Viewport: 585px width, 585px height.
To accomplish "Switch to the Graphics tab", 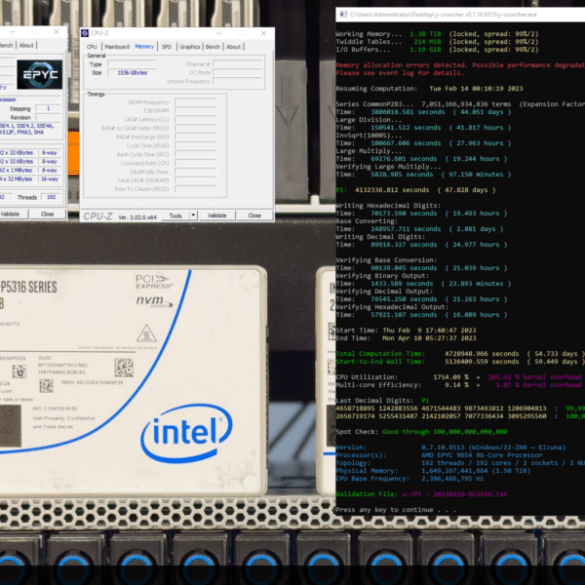I will coord(190,47).
